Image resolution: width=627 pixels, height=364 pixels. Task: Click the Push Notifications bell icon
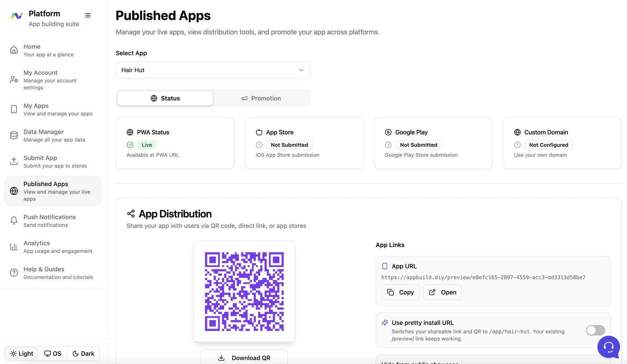(14, 220)
